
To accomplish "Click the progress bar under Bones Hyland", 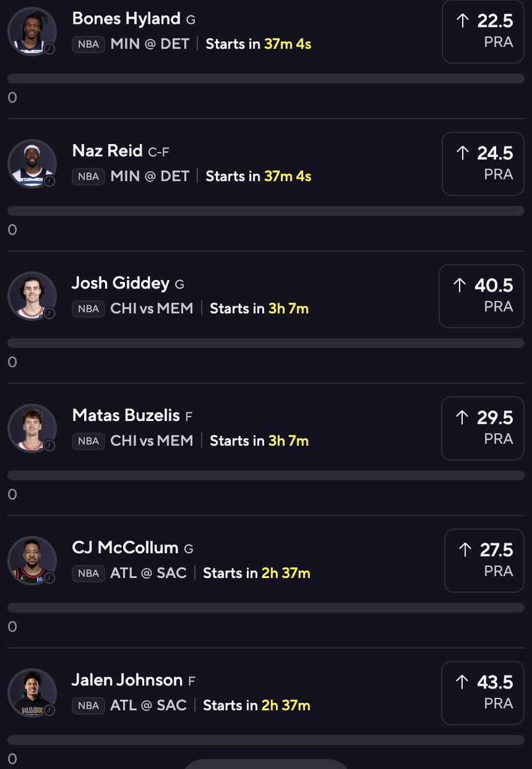I will 265,79.
